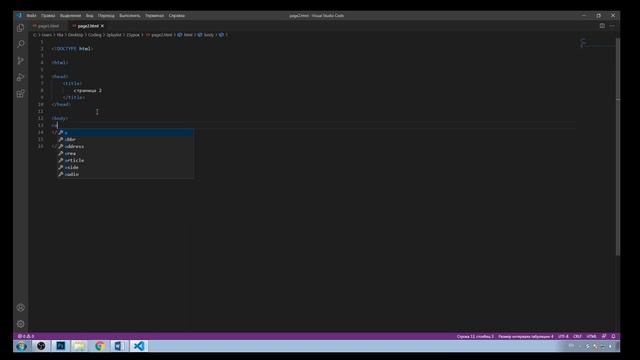Open the Файл menu

pos(31,16)
